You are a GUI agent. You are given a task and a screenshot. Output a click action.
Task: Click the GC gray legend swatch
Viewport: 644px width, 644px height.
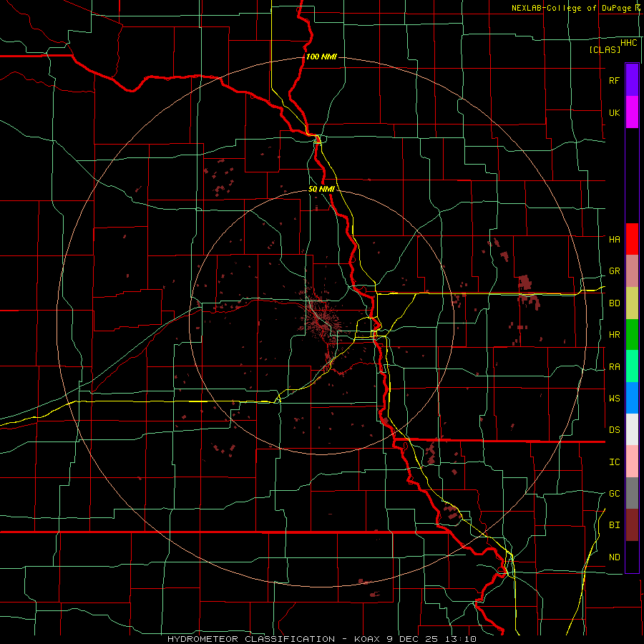pos(632,493)
